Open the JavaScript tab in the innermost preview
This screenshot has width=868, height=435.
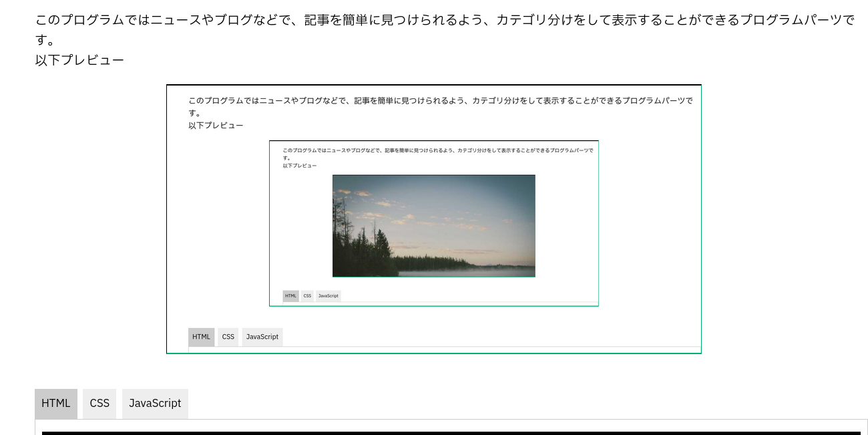tap(328, 295)
